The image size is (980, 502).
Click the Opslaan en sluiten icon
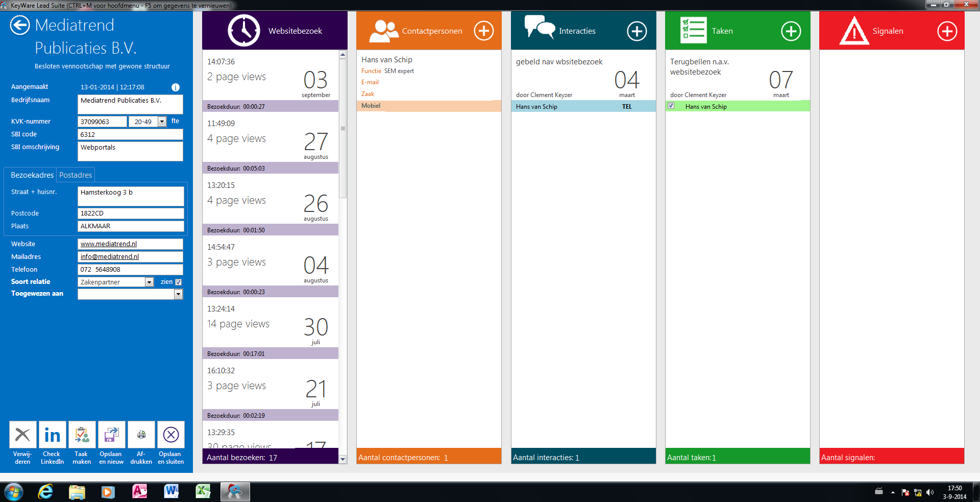coord(170,435)
